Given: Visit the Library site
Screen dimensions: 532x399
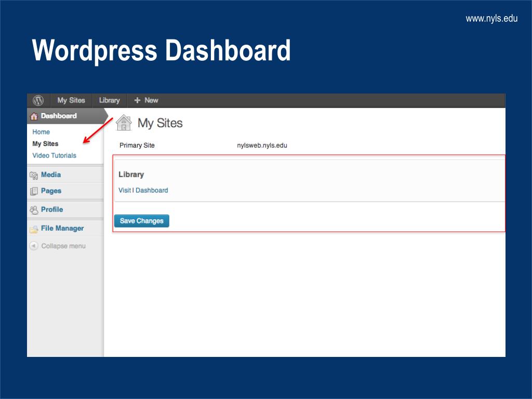Looking at the screenshot, I should click(125, 190).
